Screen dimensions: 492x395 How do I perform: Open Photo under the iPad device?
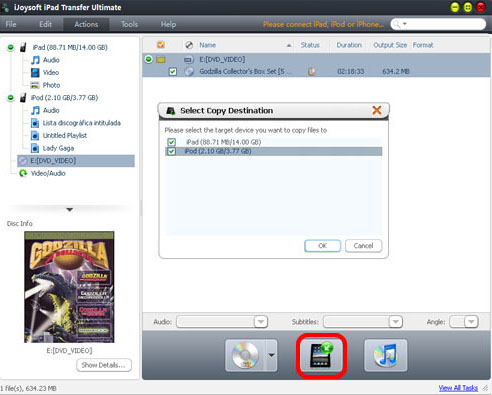51,85
